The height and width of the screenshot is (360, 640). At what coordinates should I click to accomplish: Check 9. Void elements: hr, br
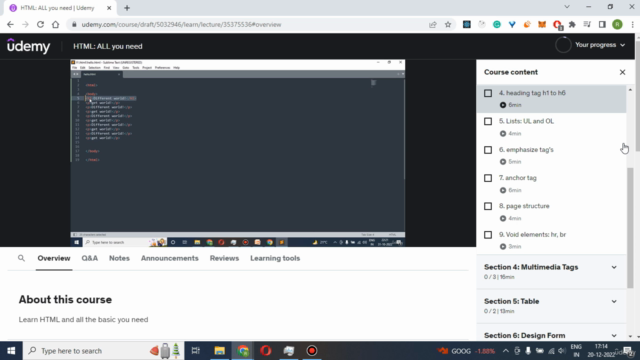488,235
